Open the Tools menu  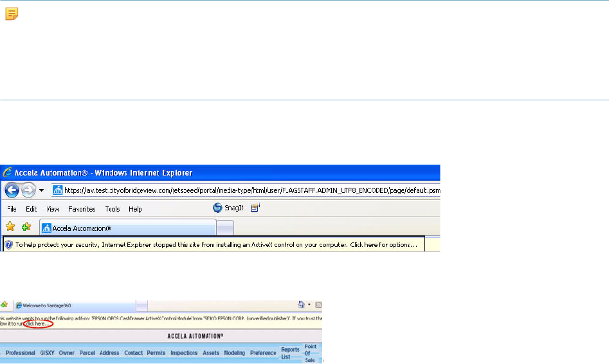[x=113, y=209]
